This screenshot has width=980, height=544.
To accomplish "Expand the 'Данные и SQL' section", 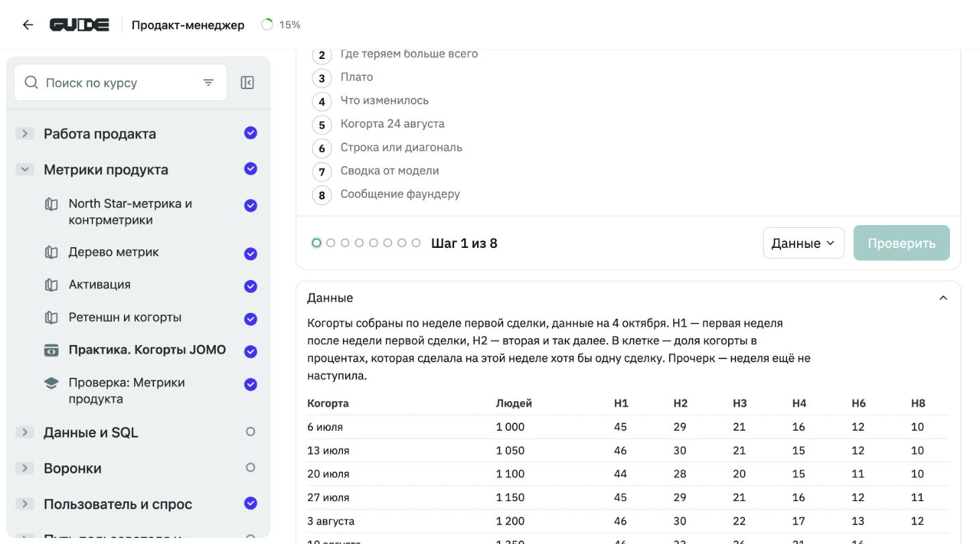I will pyautogui.click(x=25, y=432).
